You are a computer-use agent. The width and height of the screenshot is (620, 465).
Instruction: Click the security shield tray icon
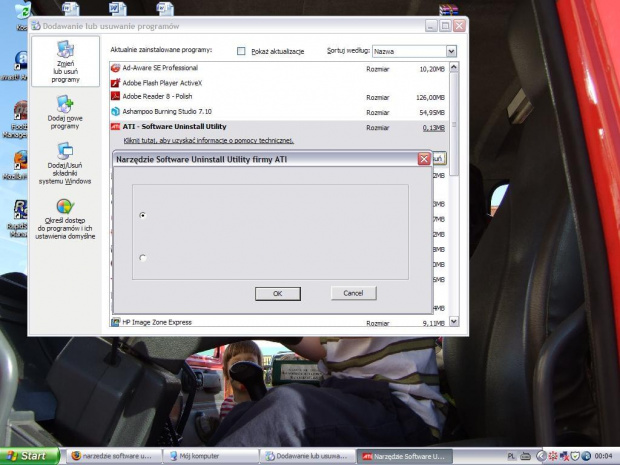point(575,456)
